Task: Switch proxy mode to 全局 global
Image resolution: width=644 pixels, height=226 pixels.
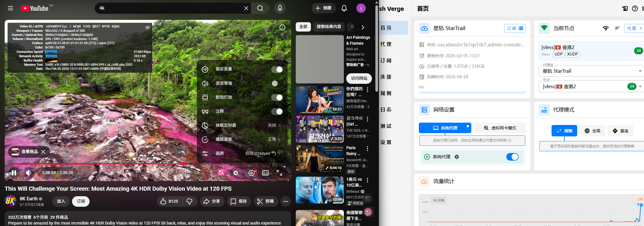Action: click(592, 131)
